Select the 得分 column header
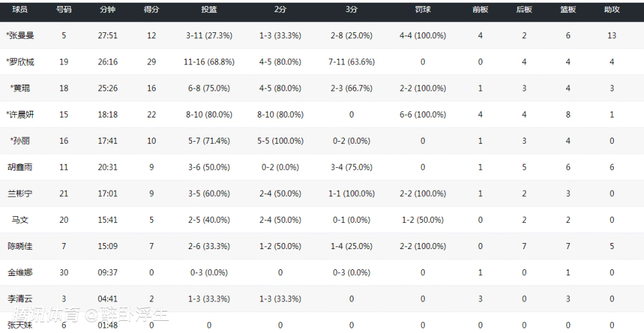This screenshot has width=644, height=333. [152, 10]
